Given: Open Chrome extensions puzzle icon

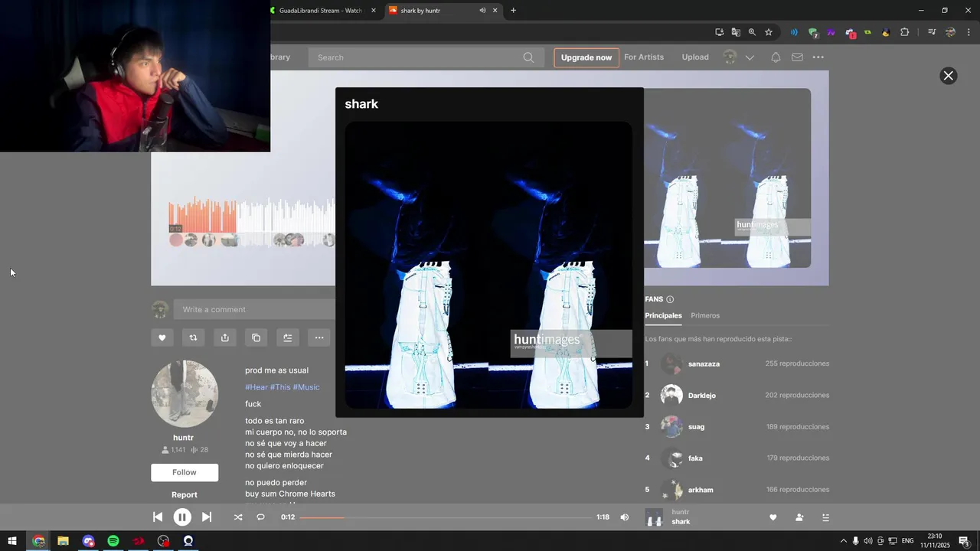Looking at the screenshot, I should click(905, 32).
